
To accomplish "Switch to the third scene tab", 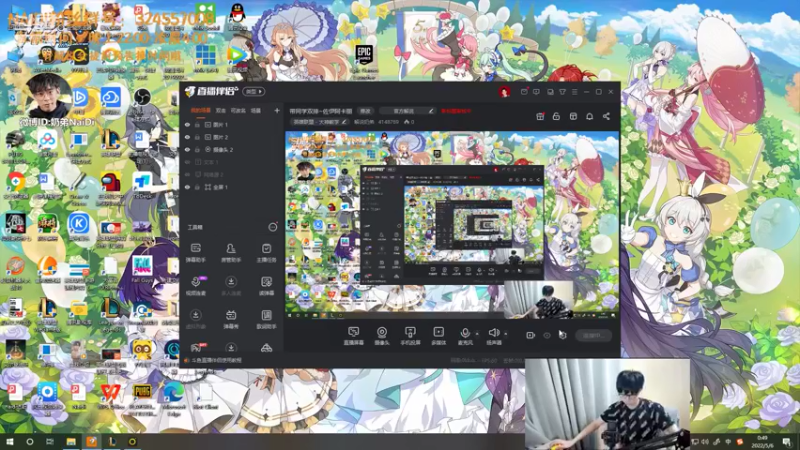I will pos(238,110).
